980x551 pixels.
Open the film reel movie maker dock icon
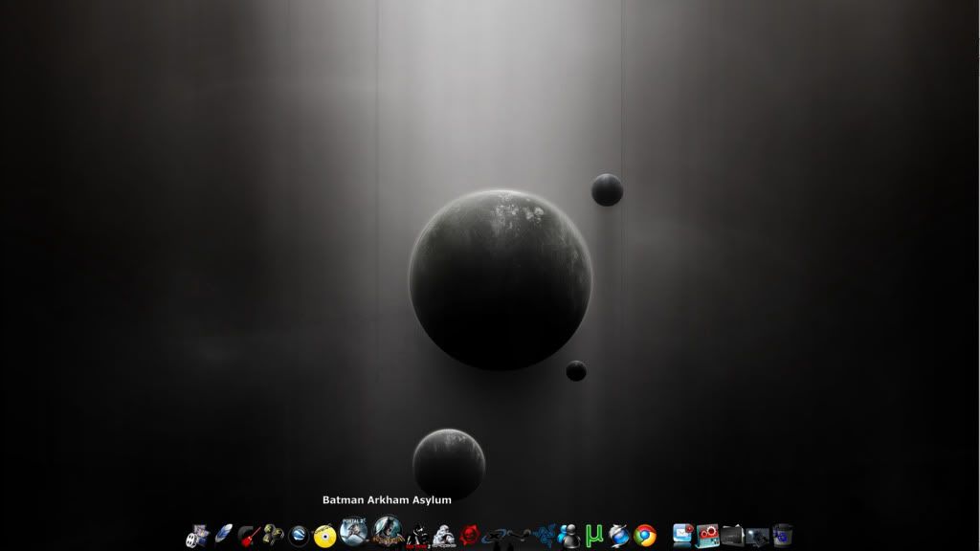tap(197, 536)
